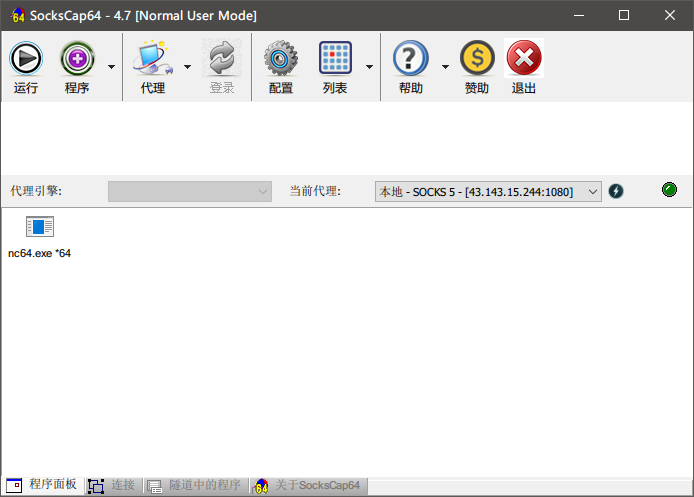
Task: Click the Program (程序) add icon
Action: tap(77, 58)
